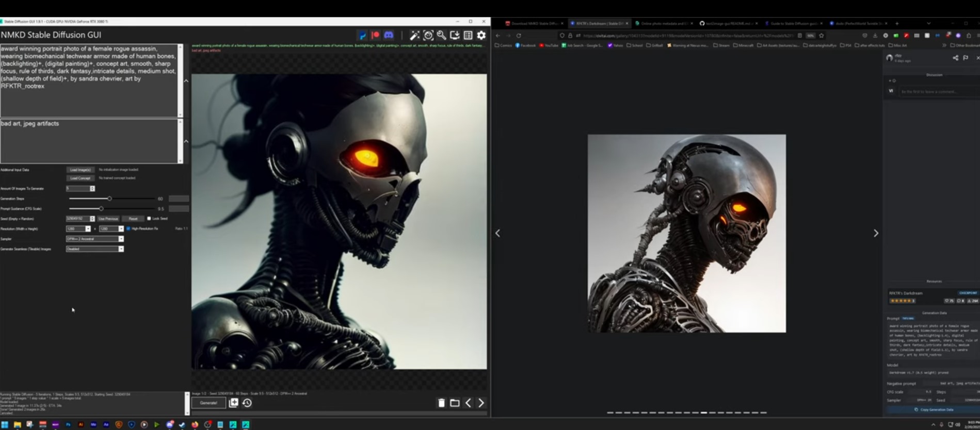Click the face restoration target icon
980x430 pixels.
tap(428, 35)
